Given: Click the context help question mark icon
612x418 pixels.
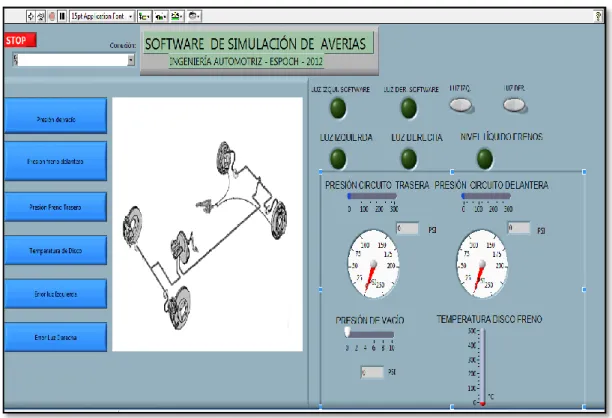Looking at the screenshot, I should (598, 16).
